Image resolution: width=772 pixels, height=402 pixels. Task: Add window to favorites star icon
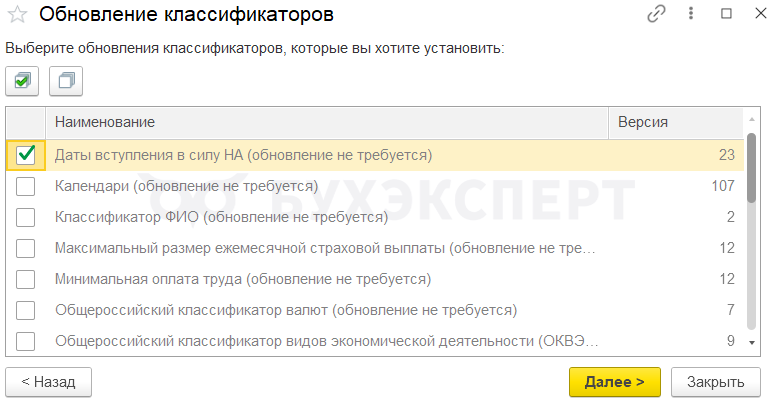[17, 15]
